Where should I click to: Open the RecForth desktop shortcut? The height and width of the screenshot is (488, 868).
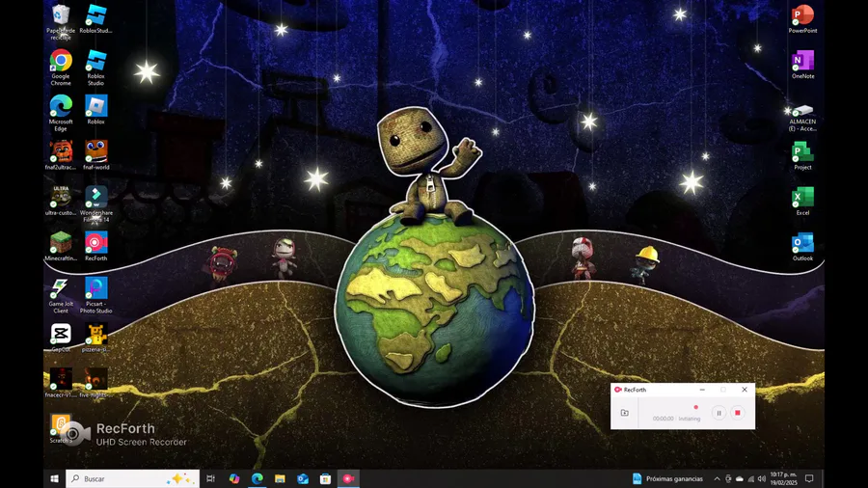tap(95, 246)
